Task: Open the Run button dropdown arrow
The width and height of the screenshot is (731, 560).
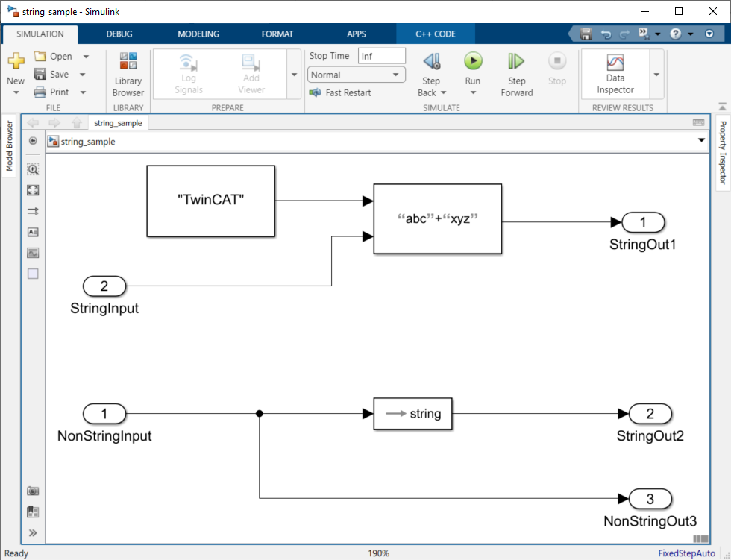Action: (x=473, y=92)
